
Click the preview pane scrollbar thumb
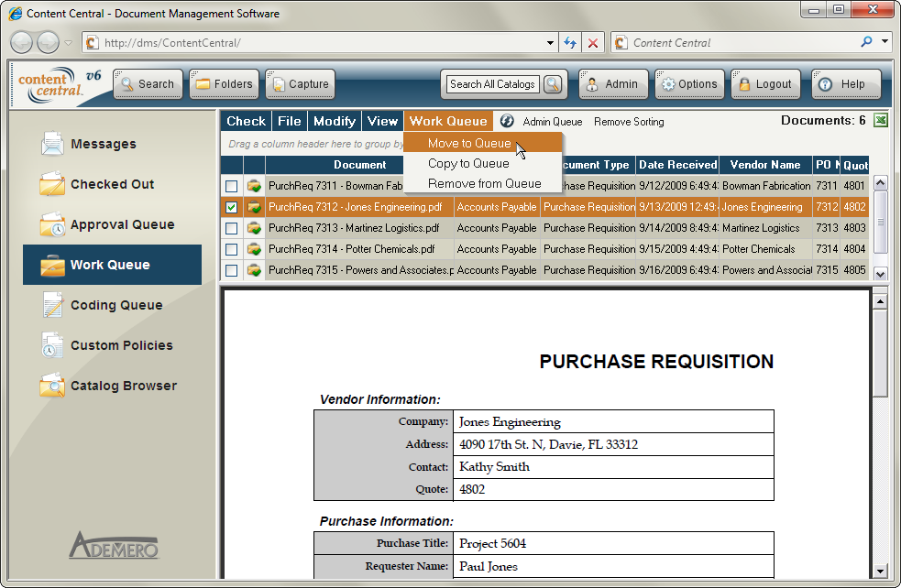[880, 353]
